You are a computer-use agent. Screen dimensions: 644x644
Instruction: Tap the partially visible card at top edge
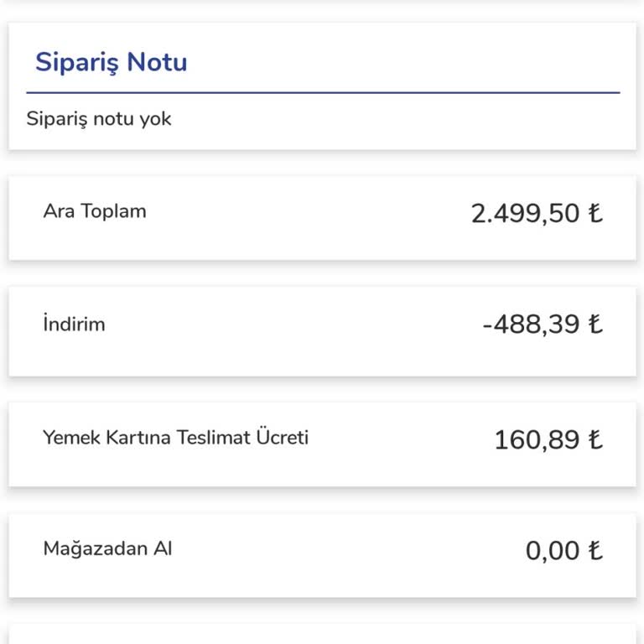click(x=323, y=3)
